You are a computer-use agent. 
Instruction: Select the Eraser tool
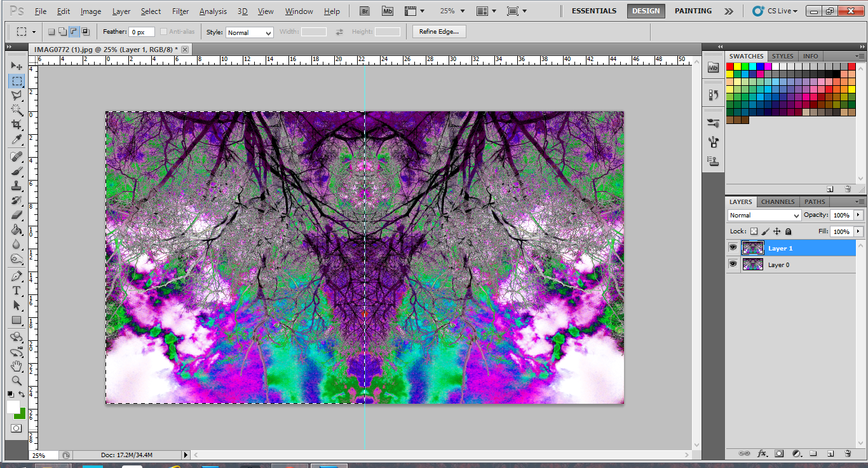[x=17, y=215]
